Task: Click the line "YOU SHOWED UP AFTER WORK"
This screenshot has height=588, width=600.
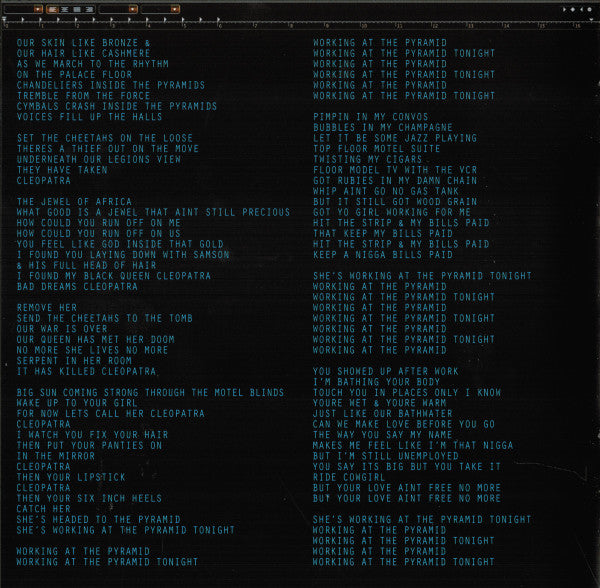Action: (386, 371)
